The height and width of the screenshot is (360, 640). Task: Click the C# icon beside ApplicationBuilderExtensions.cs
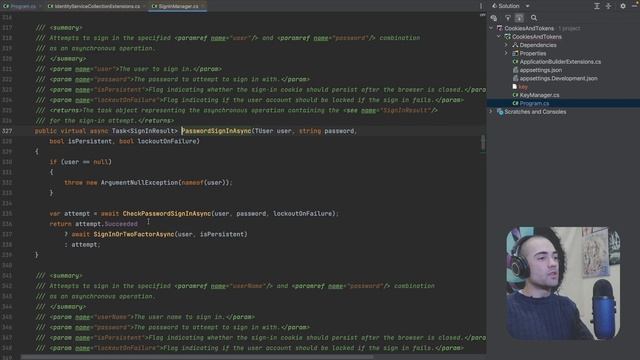515,62
